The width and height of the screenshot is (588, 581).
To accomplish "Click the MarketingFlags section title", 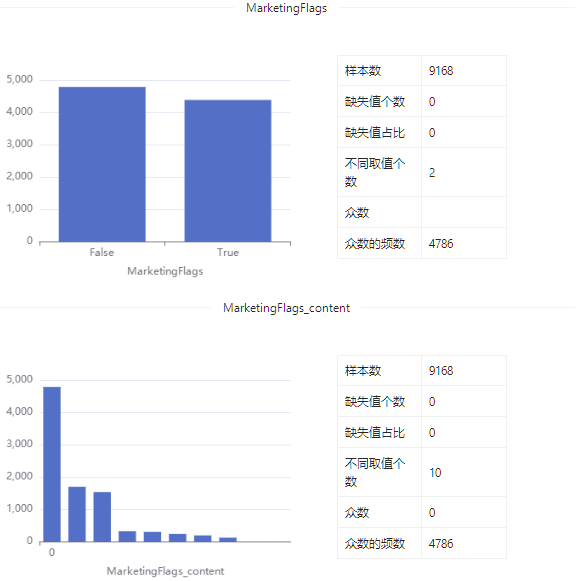I will 286,8.
